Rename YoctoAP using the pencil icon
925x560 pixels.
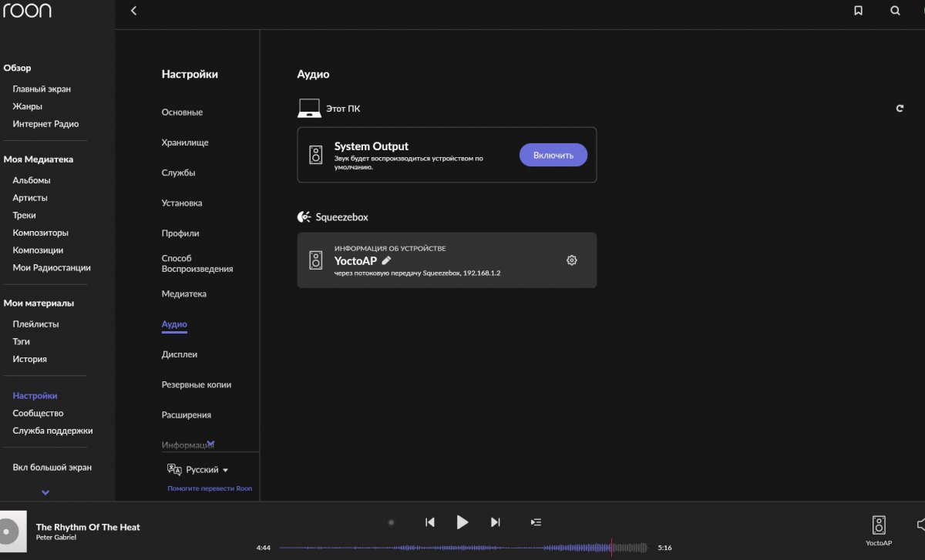386,260
